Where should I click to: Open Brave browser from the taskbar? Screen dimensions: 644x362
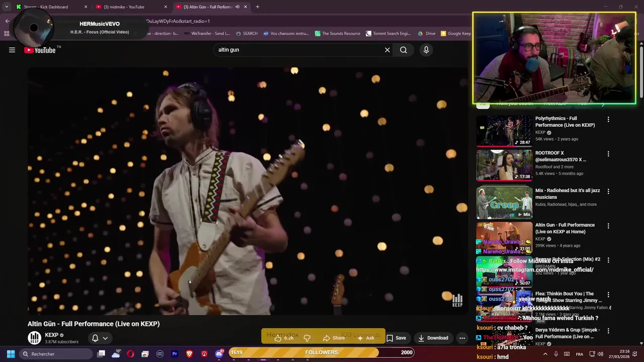pos(189,354)
